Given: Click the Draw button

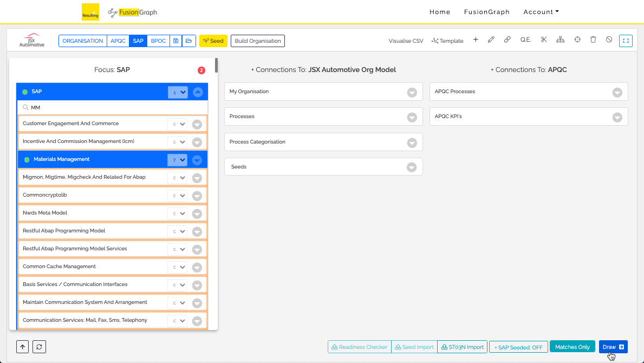Looking at the screenshot, I should click(613, 347).
